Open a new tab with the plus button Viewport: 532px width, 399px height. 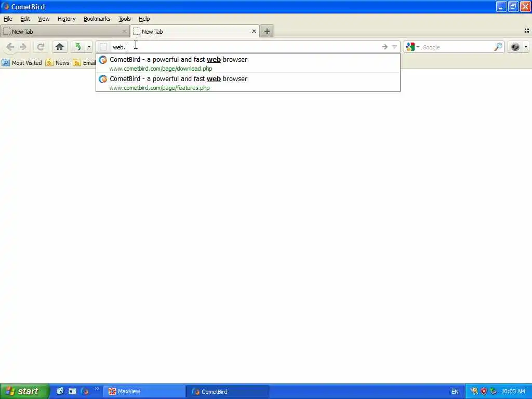pyautogui.click(x=267, y=31)
